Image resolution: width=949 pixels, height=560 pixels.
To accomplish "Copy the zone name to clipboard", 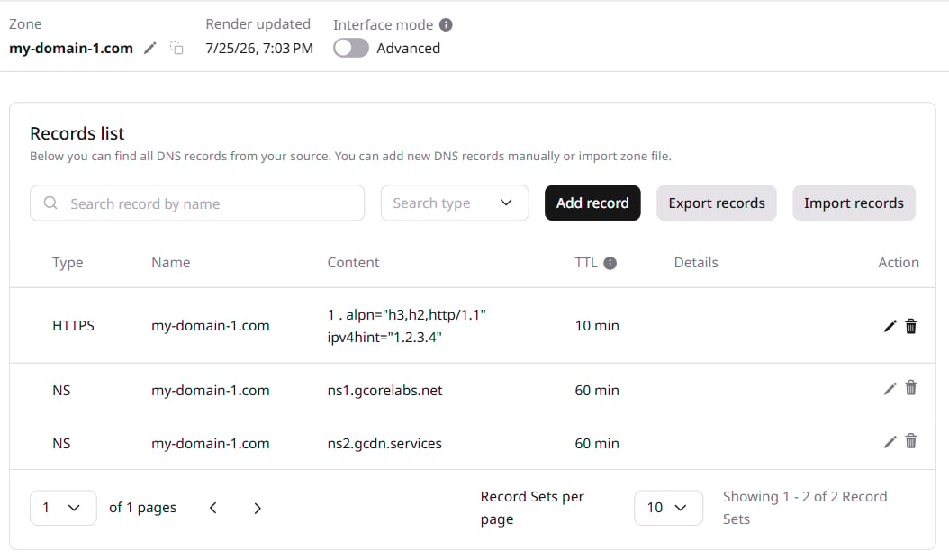I will [x=176, y=48].
